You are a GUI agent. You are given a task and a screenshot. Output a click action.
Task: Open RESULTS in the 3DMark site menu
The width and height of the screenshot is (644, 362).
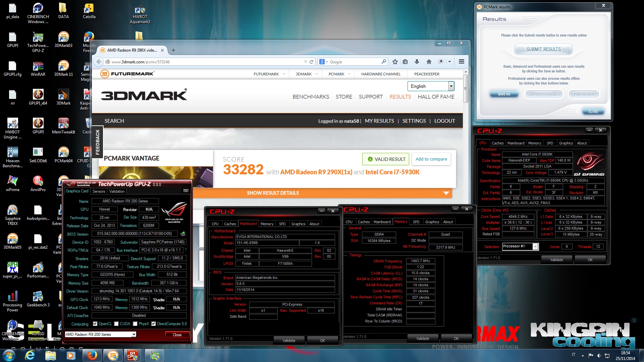pyautogui.click(x=400, y=97)
